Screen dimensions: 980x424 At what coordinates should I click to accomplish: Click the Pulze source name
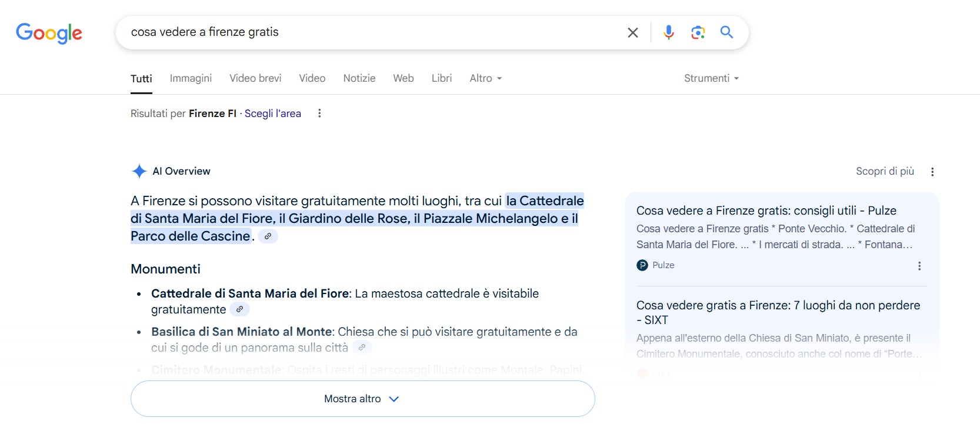(x=664, y=265)
